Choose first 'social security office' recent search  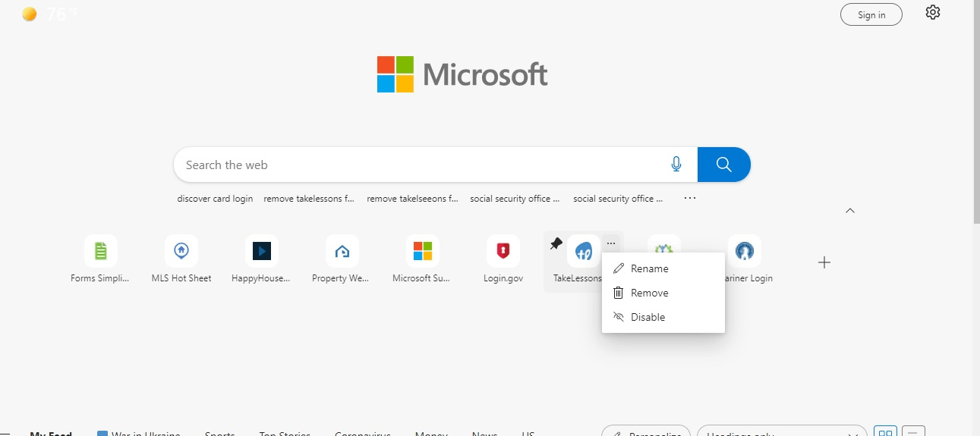pos(515,199)
